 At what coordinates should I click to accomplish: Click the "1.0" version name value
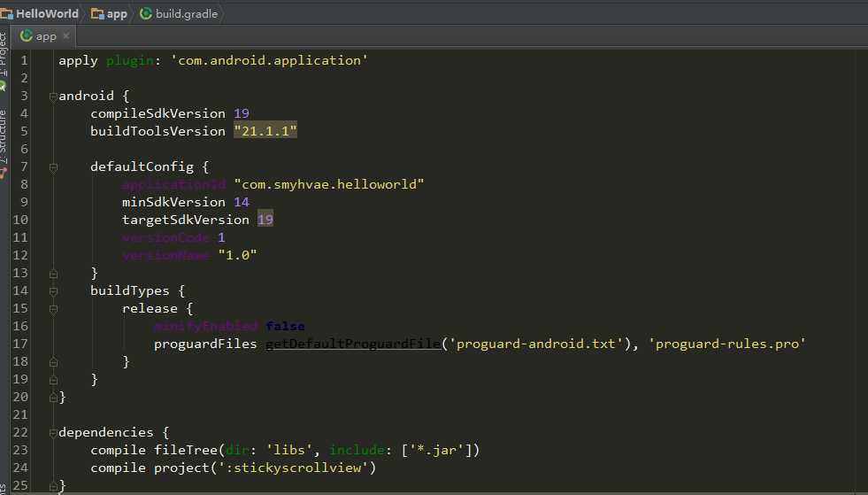pyautogui.click(x=237, y=255)
